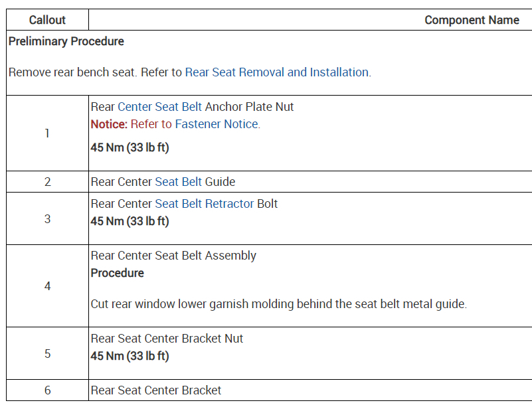Click the Callout column header
Screen dimensions: 532x411
[x=47, y=20]
